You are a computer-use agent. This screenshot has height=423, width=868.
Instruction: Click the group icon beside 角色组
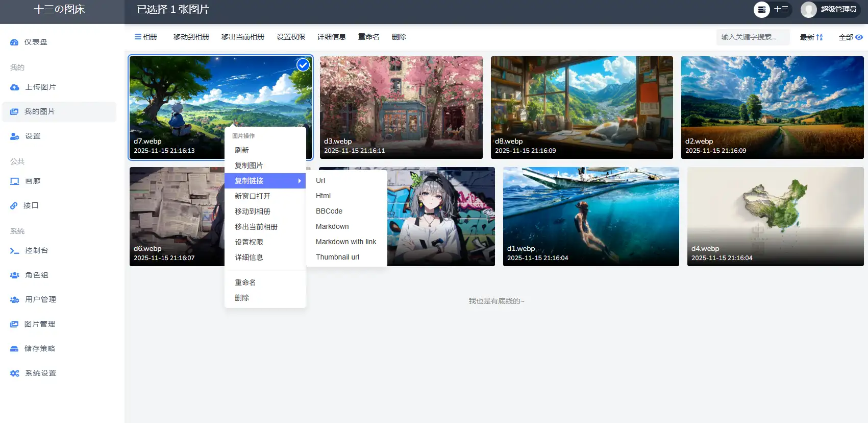14,275
